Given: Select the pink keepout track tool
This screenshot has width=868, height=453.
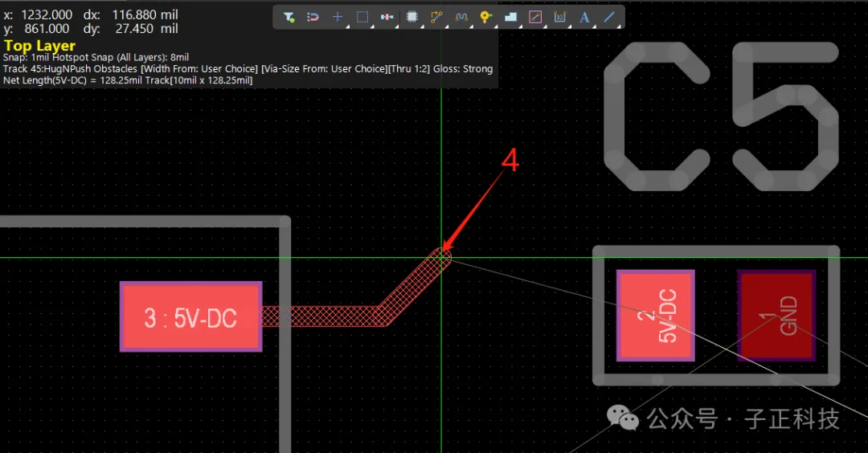Looking at the screenshot, I should [535, 17].
